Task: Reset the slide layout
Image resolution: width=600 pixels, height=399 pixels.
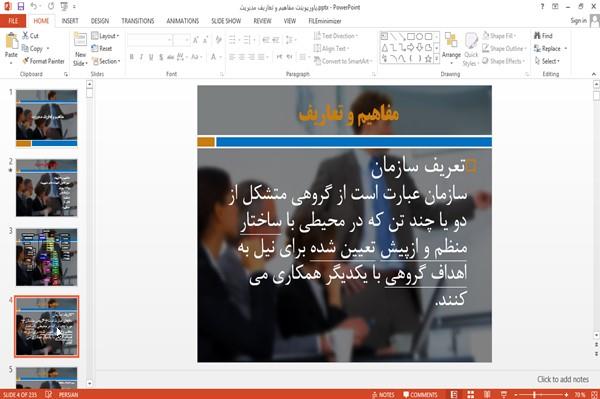Action: (102, 49)
